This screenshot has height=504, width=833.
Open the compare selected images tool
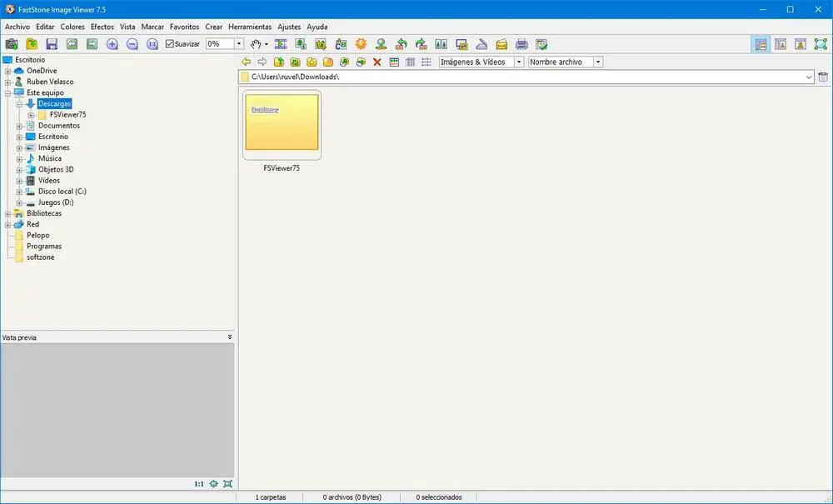tap(441, 44)
